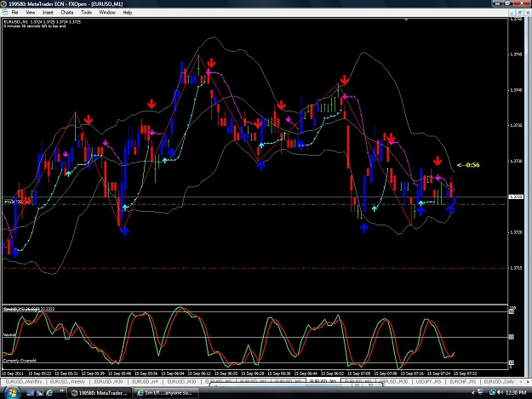Minimize the inner chart window from menu bar
532x399 pixels.
click(512, 13)
